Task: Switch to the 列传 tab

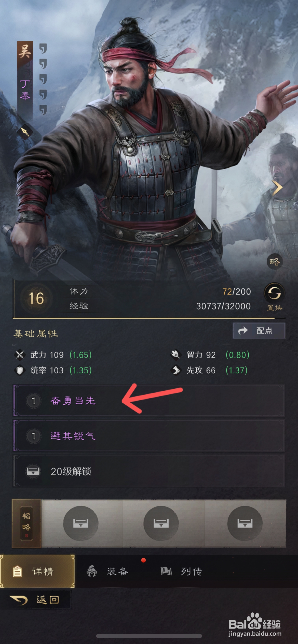Action: 181,571
